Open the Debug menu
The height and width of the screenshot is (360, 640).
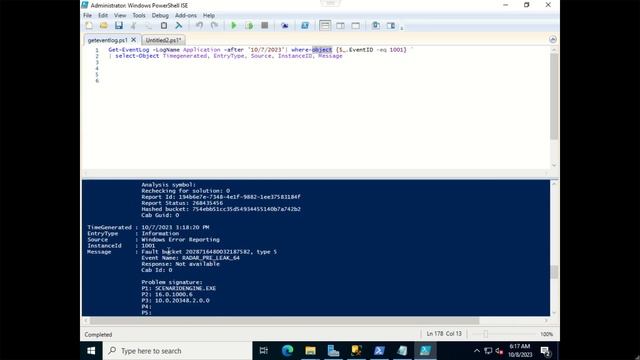click(160, 16)
